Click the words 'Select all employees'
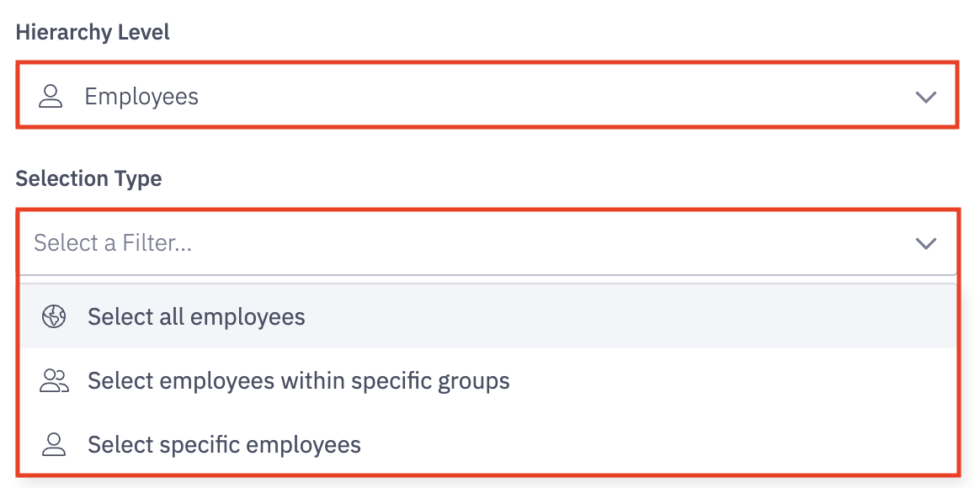The image size is (980, 488). click(x=196, y=317)
